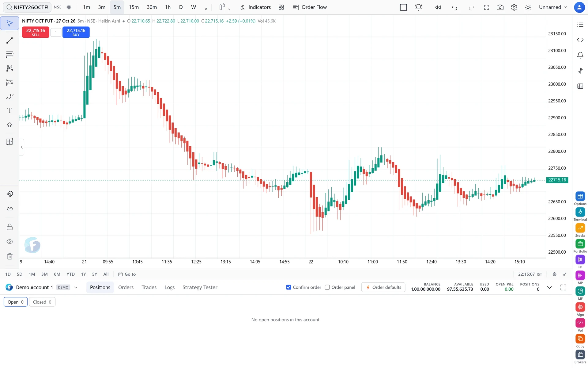The image size is (588, 368).
Task: Open the alerts bell in top toolbar
Action: [418, 7]
